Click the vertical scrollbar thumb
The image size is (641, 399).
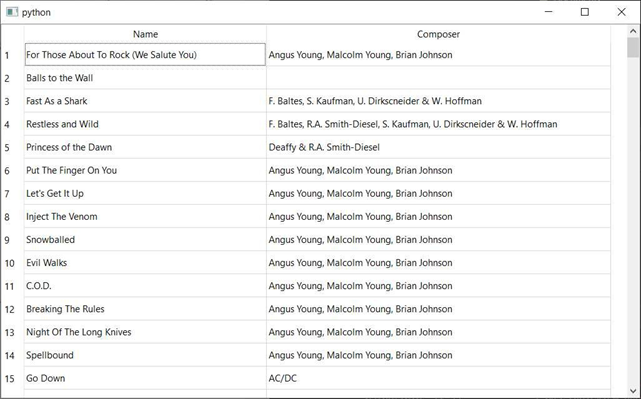click(x=633, y=47)
